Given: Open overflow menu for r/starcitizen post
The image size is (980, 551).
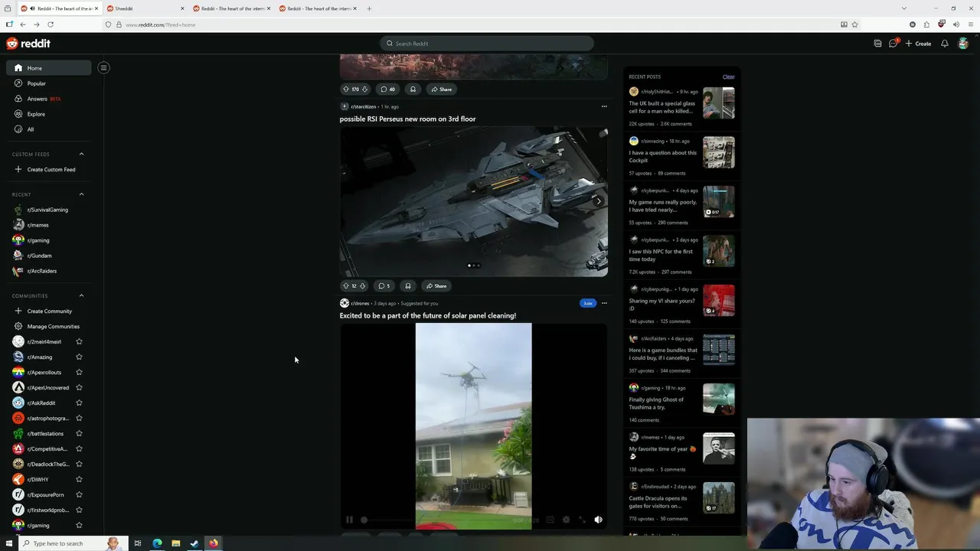Looking at the screenshot, I should tap(604, 106).
